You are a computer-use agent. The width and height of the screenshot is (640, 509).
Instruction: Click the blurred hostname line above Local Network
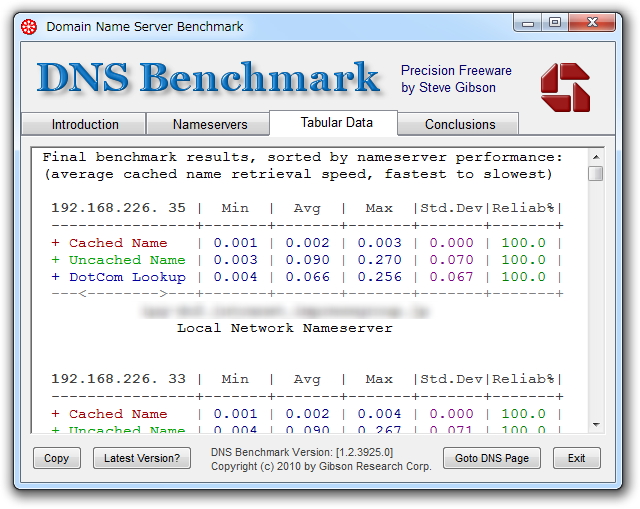tap(284, 311)
